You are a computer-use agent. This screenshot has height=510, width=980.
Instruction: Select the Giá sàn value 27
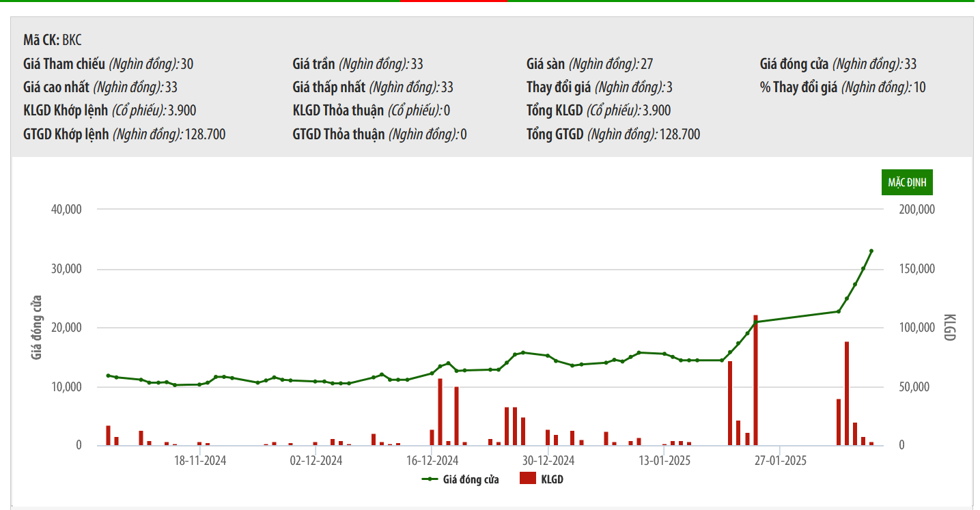(x=647, y=64)
